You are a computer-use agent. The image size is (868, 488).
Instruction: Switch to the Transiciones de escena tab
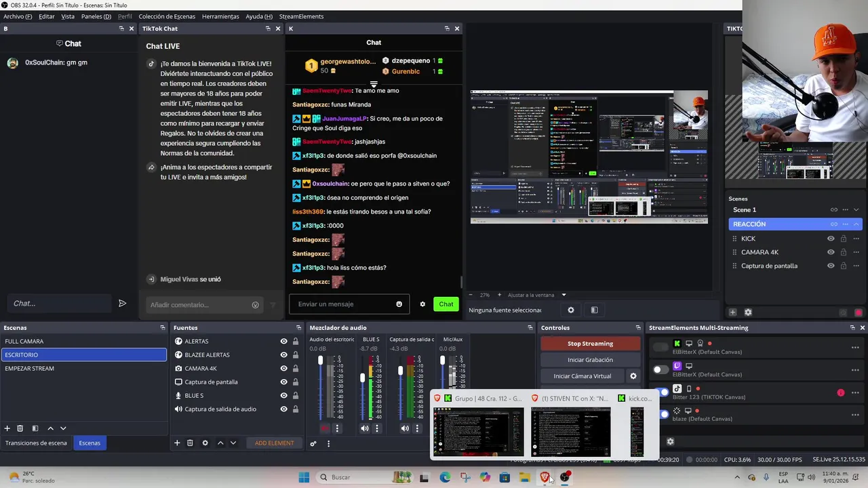tap(36, 443)
